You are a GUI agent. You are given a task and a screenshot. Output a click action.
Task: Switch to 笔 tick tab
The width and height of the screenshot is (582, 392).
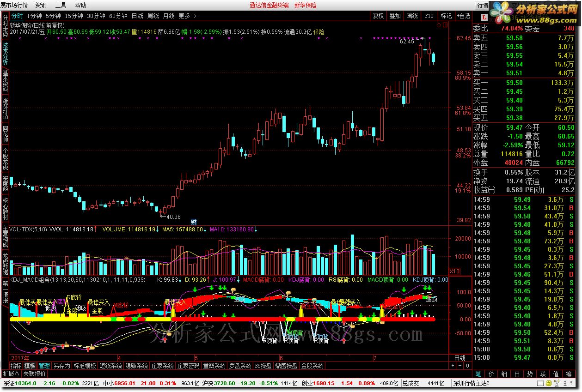(x=478, y=374)
